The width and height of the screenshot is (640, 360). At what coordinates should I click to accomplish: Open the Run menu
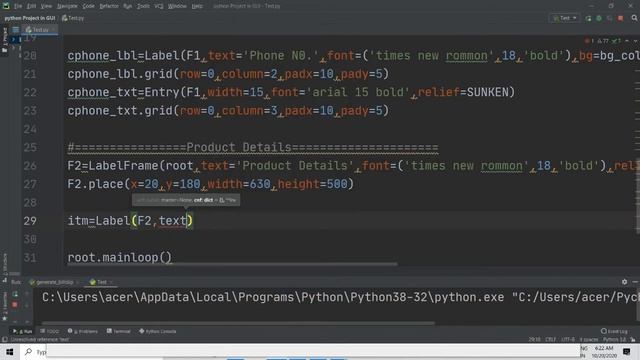127,6
